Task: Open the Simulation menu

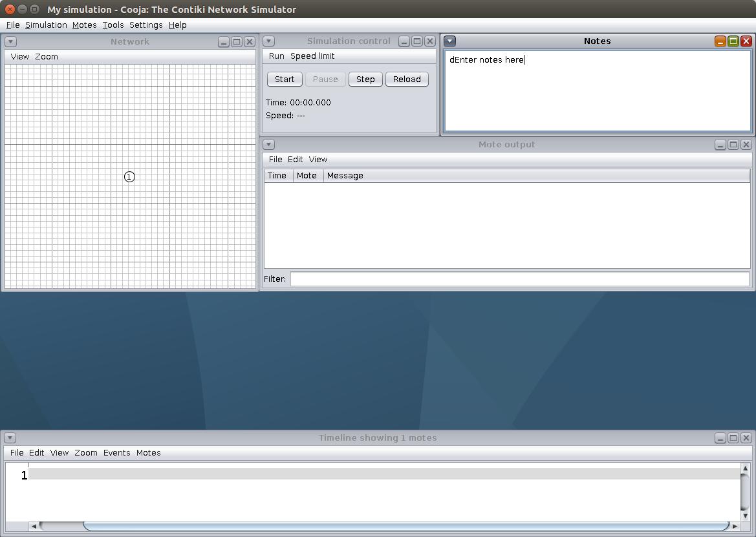Action: pyautogui.click(x=46, y=25)
